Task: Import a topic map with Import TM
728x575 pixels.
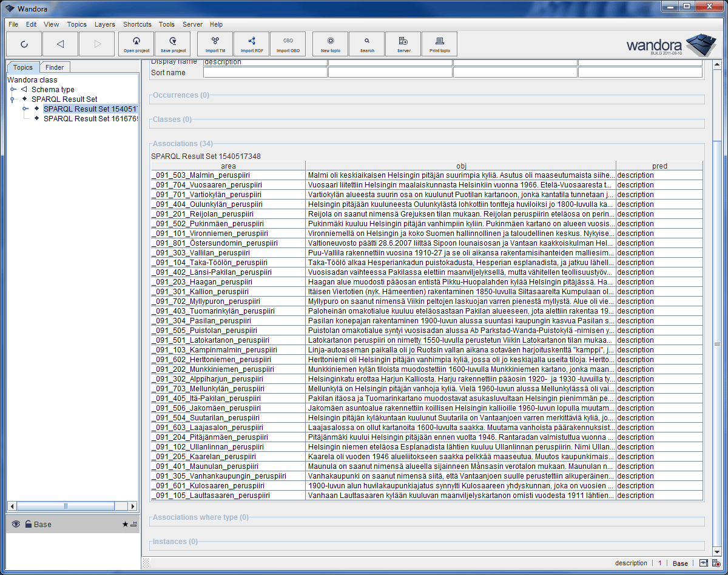Action: point(214,44)
